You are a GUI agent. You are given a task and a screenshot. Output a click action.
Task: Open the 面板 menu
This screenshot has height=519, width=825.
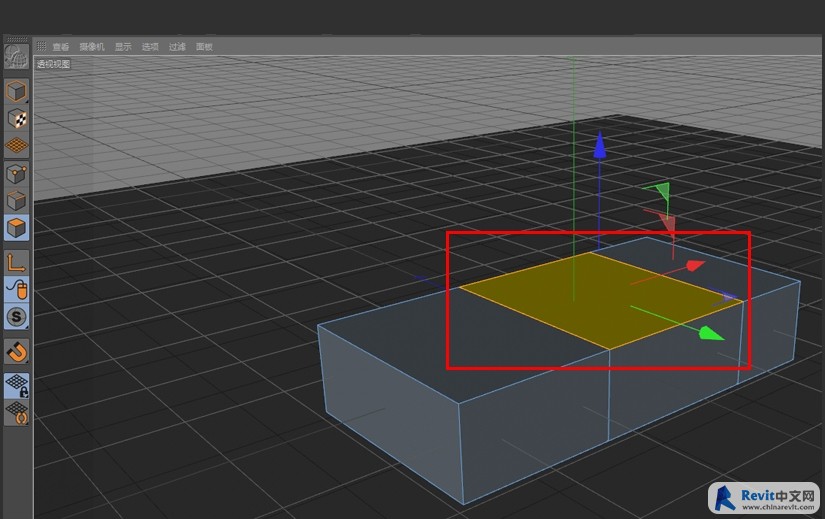tap(204, 47)
